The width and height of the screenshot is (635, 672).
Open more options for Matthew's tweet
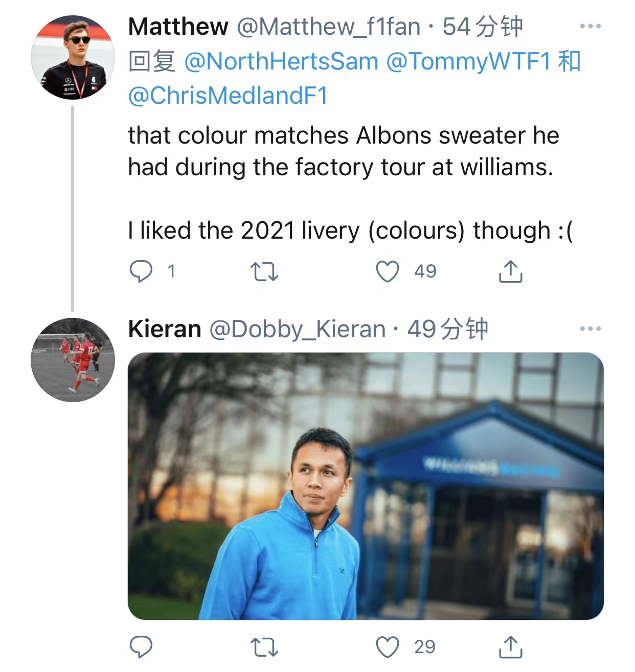tap(590, 26)
